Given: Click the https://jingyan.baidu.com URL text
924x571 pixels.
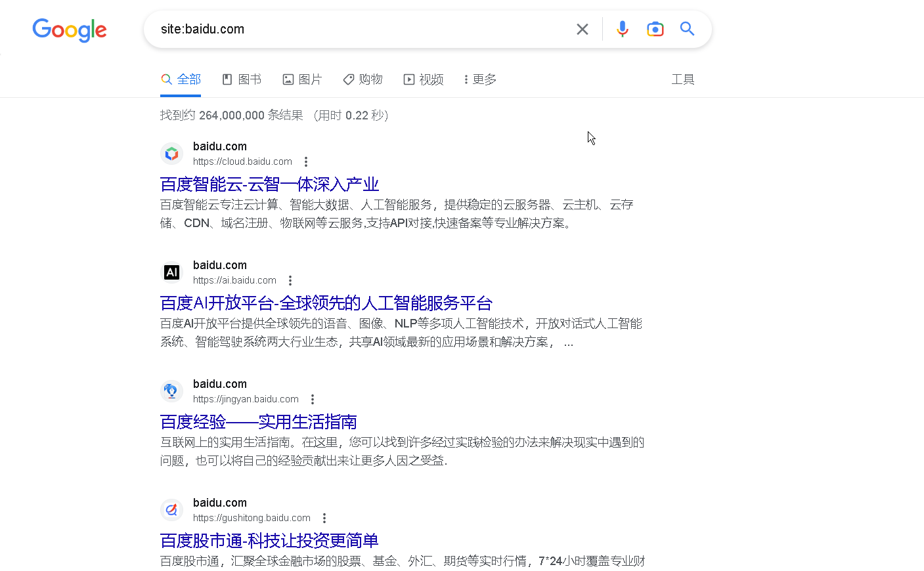Looking at the screenshot, I should click(x=246, y=399).
